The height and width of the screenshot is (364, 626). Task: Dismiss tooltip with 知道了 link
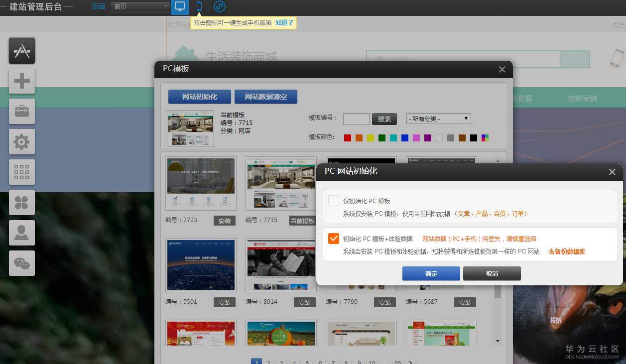click(x=285, y=22)
